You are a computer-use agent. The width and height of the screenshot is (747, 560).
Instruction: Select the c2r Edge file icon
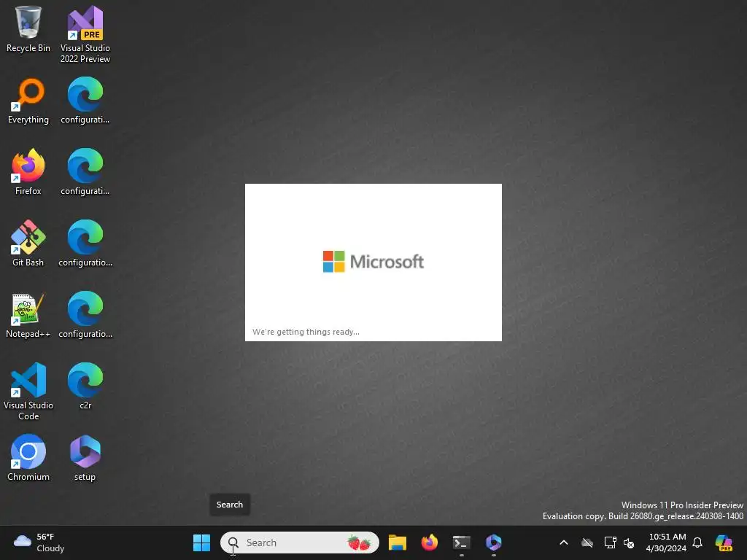[85, 386]
